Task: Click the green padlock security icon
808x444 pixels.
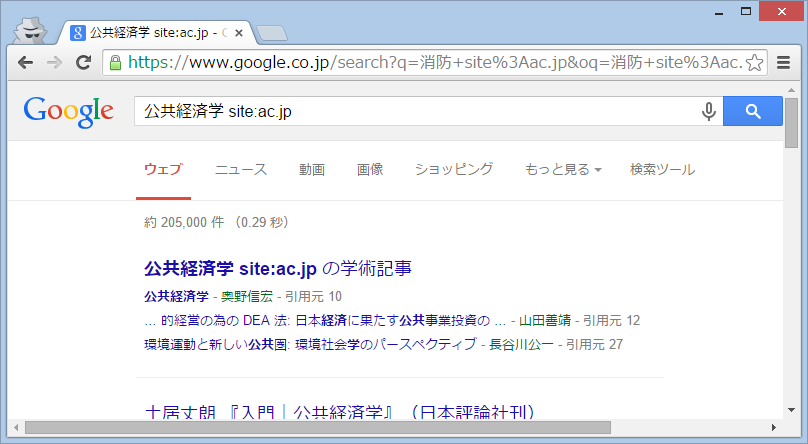Action: (x=115, y=63)
